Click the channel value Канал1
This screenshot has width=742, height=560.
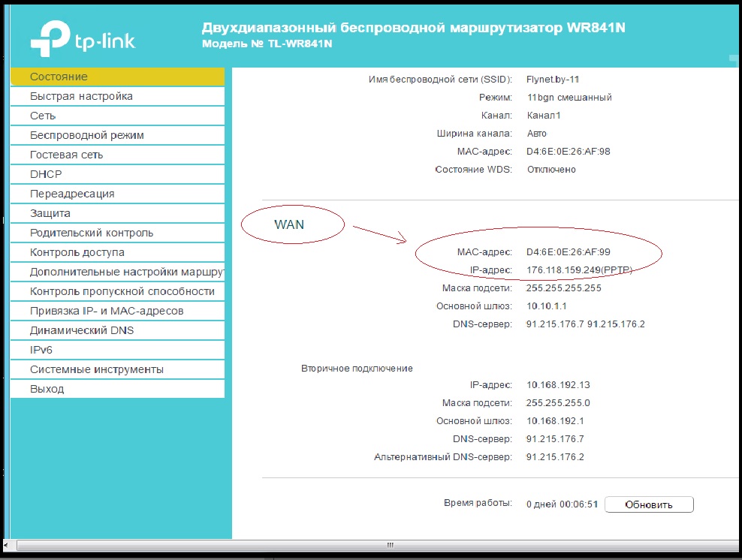pyautogui.click(x=544, y=116)
